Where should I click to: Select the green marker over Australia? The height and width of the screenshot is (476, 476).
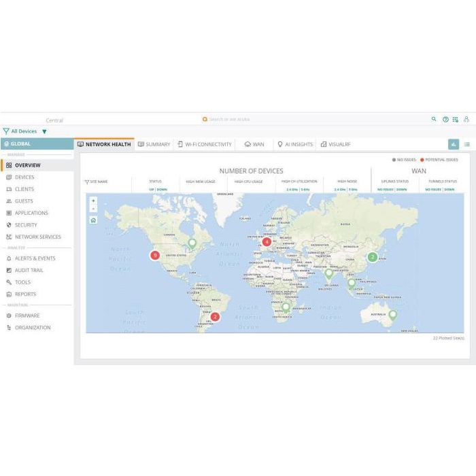(392, 314)
